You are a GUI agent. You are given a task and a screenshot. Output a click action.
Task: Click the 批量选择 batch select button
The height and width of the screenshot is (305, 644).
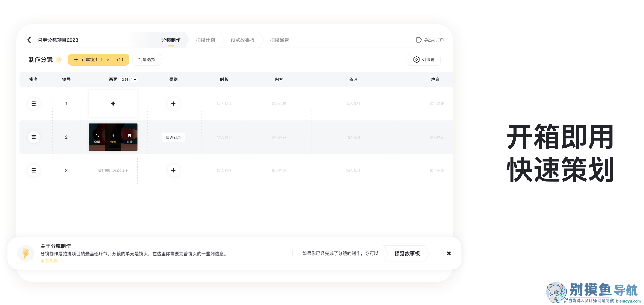coord(147,60)
